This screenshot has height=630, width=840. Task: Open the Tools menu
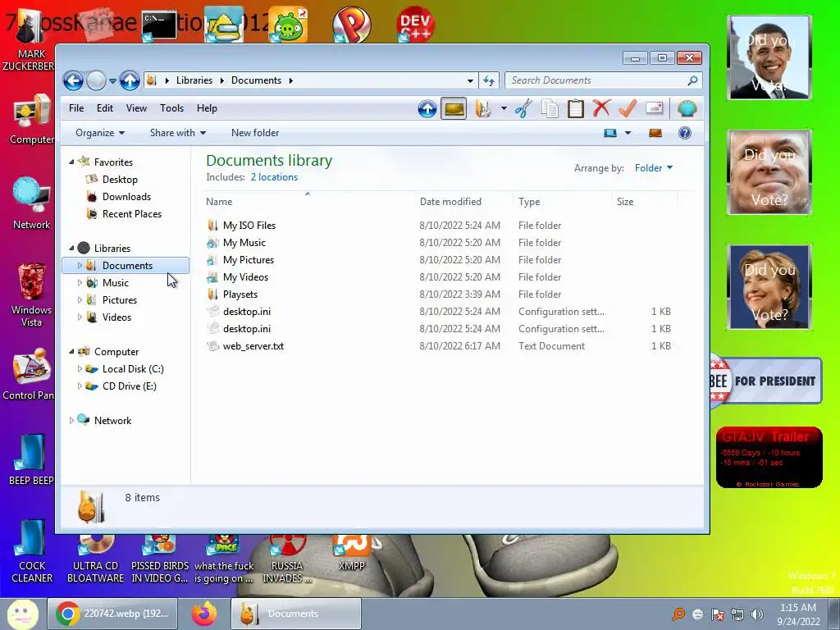pos(171,108)
